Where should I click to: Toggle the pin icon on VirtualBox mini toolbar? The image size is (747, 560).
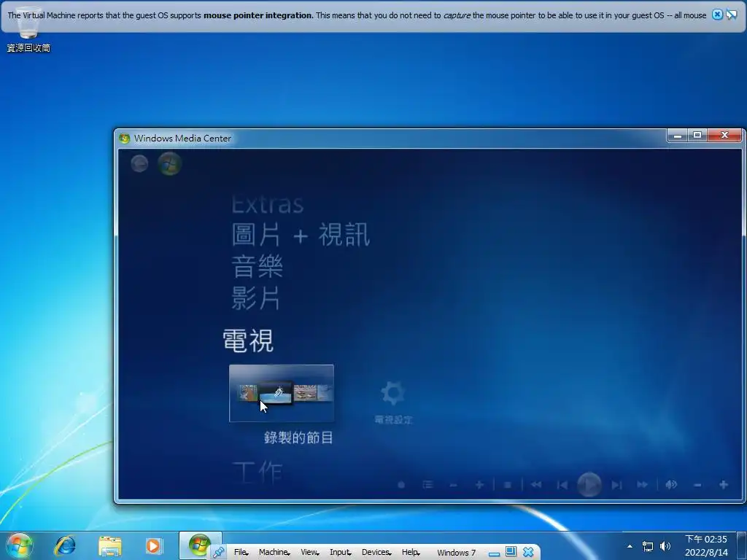tap(219, 553)
